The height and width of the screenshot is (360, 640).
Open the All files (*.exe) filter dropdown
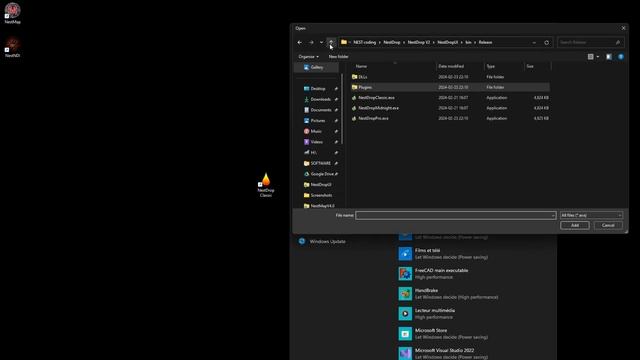click(x=591, y=215)
